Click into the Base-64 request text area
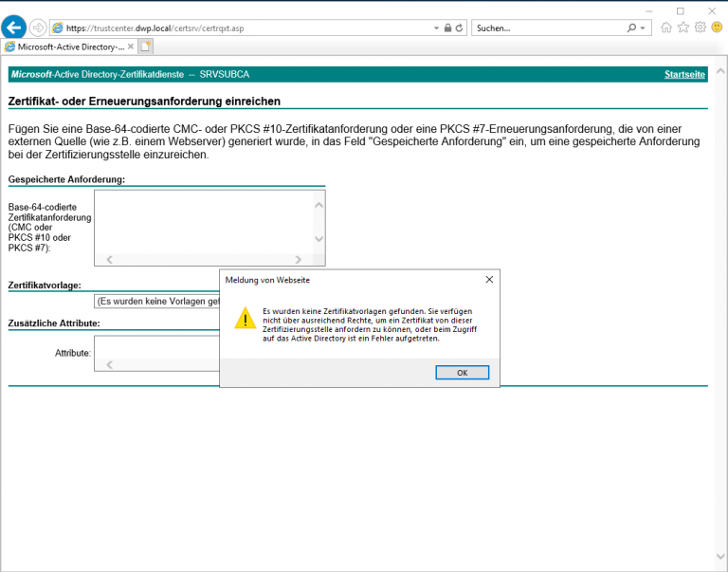728x572 pixels. pos(204,222)
